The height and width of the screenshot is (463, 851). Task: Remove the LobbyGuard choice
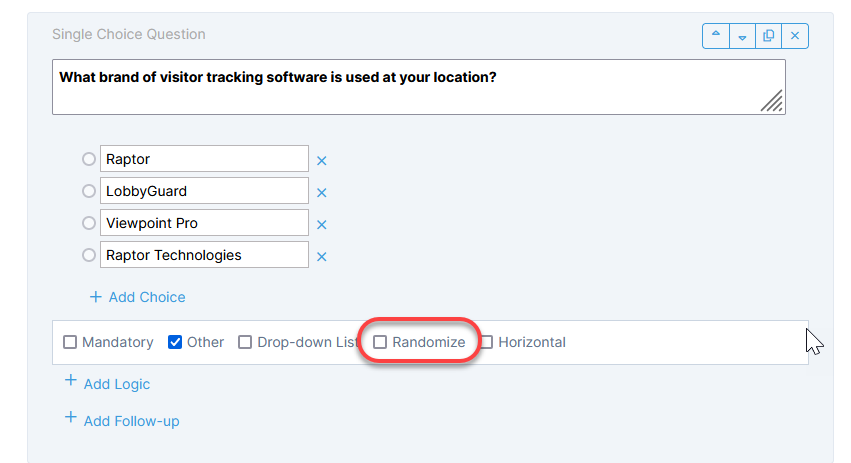[x=322, y=193]
